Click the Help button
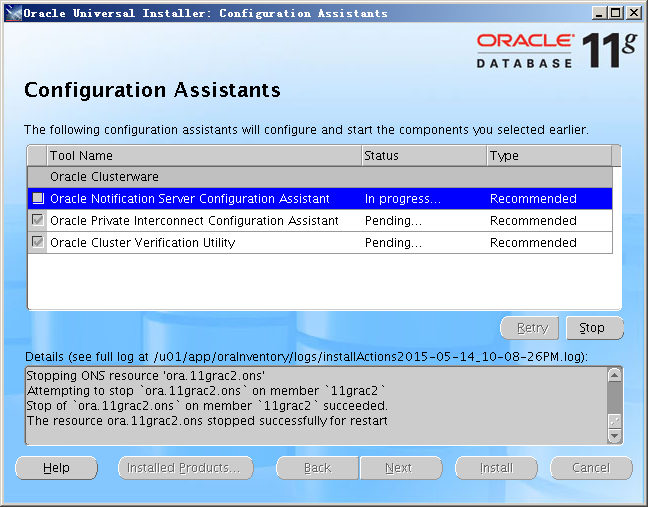 tap(56, 468)
